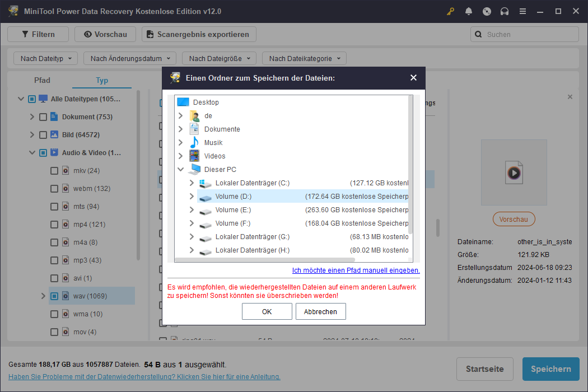Click the horizontal scrollbar in folder dialog
The width and height of the screenshot is (588, 392).
(x=265, y=260)
